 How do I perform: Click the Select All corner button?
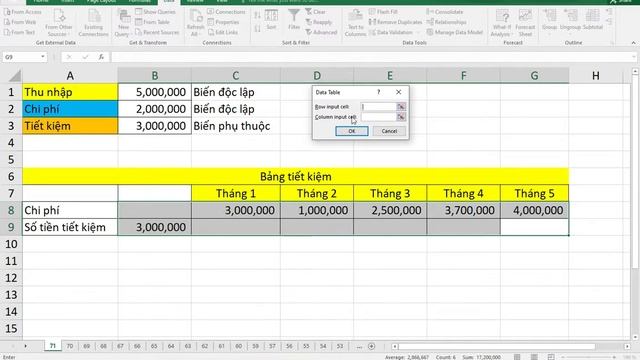(14, 76)
